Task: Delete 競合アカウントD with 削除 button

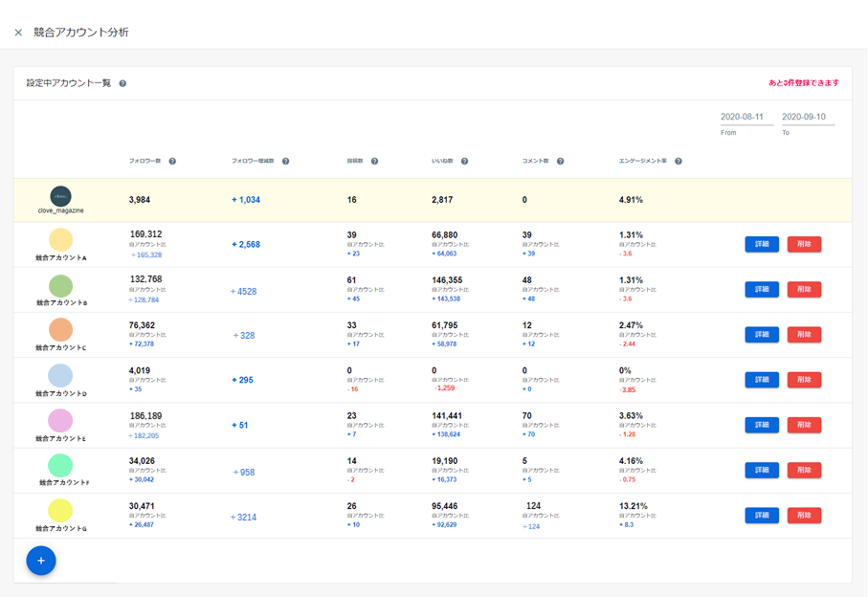Action: (804, 380)
